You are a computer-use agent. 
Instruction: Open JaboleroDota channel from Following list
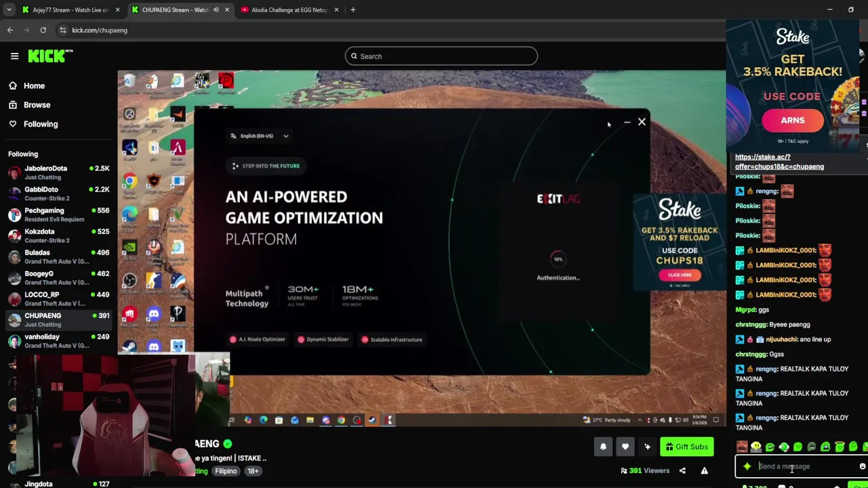58,172
